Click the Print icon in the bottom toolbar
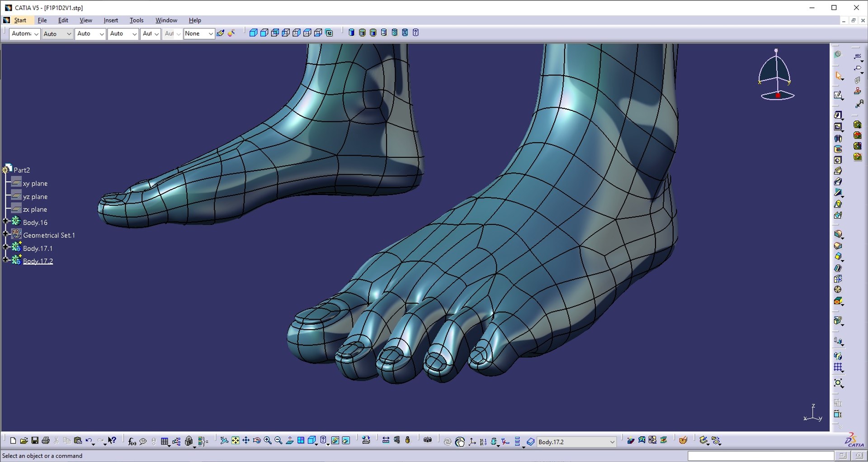The image size is (868, 462). click(46, 441)
